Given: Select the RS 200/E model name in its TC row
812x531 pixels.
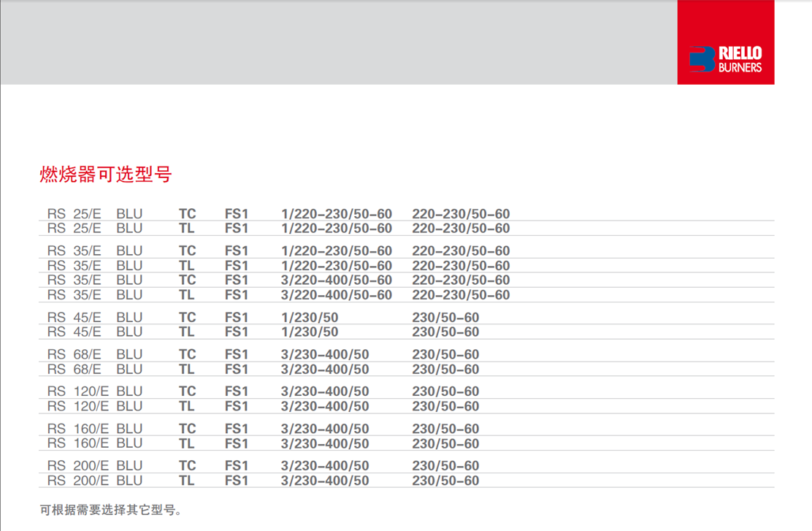Looking at the screenshot, I should [78, 466].
